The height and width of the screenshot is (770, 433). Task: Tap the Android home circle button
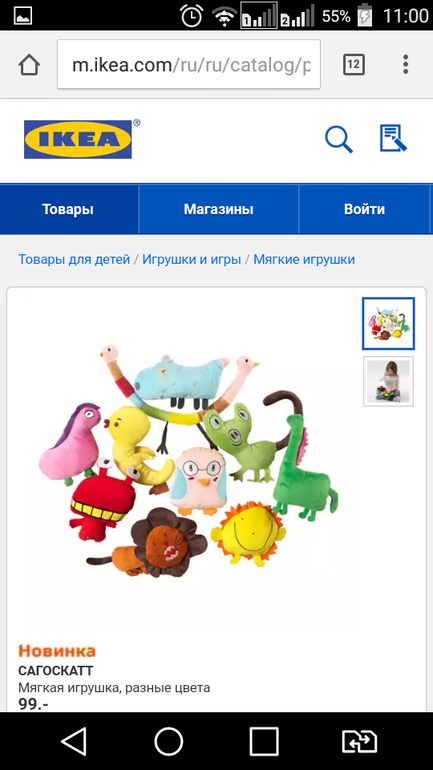[169, 741]
